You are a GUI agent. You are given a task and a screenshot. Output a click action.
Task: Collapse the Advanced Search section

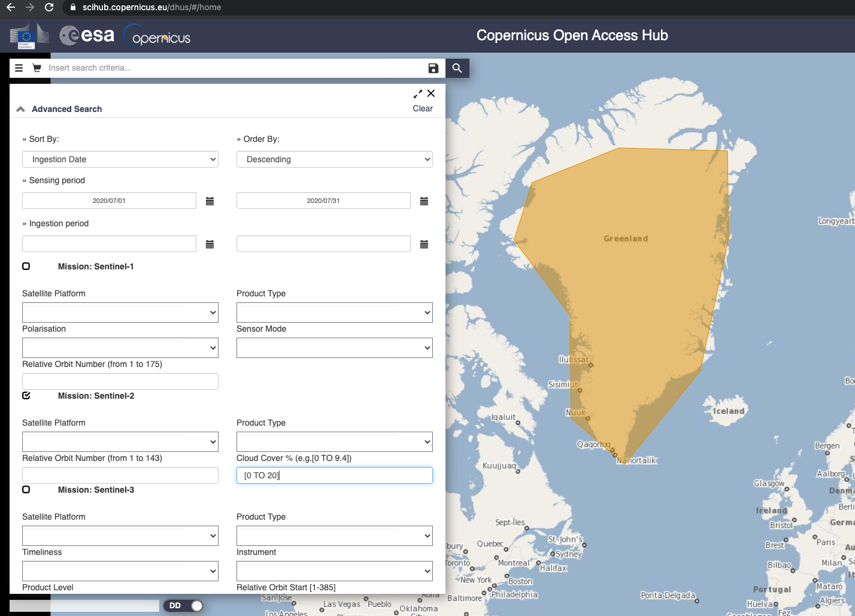(21, 109)
